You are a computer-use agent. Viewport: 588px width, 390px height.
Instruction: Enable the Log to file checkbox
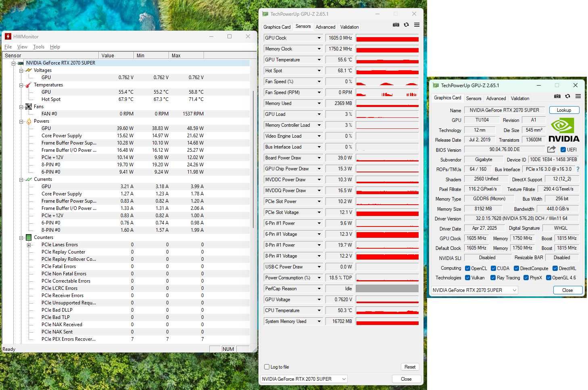(x=267, y=367)
